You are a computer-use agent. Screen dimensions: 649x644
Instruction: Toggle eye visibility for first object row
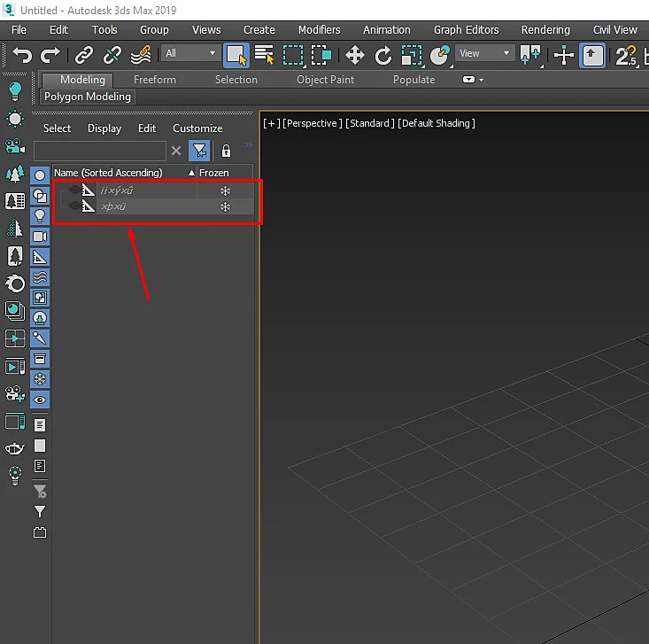point(75,190)
